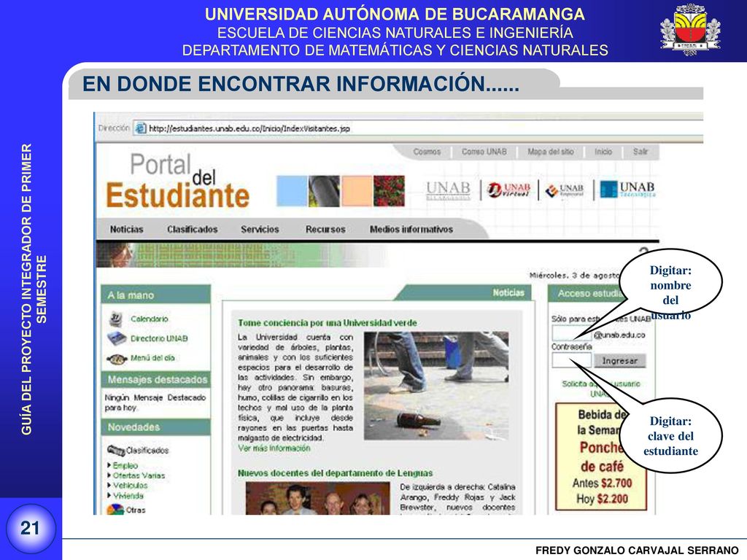The image size is (747, 560).
Task: Open the Clasificados menu
Action: [x=192, y=230]
